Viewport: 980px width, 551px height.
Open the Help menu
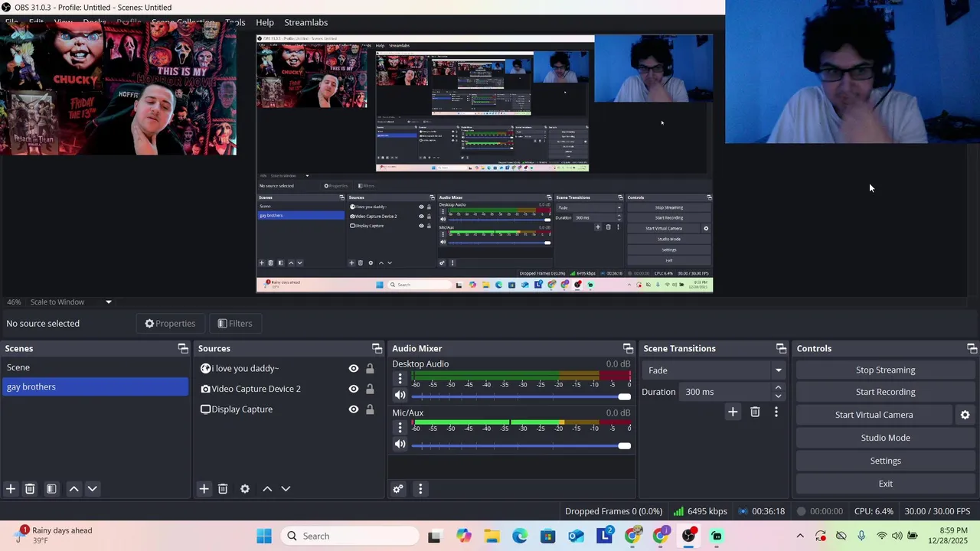pos(265,22)
